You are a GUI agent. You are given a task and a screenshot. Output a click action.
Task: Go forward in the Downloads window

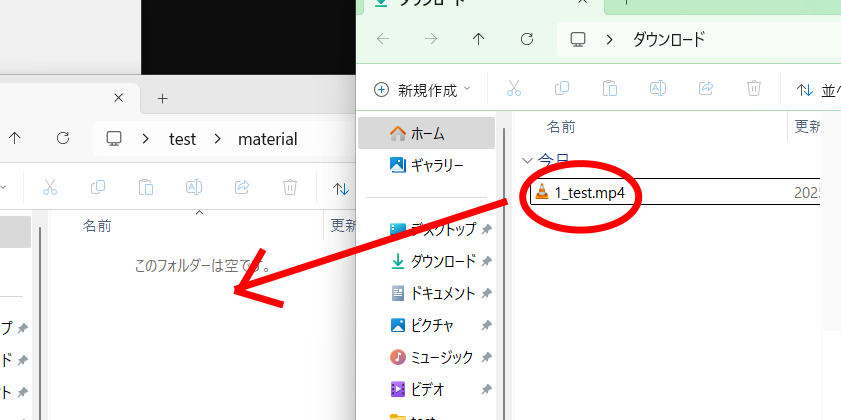pos(431,39)
